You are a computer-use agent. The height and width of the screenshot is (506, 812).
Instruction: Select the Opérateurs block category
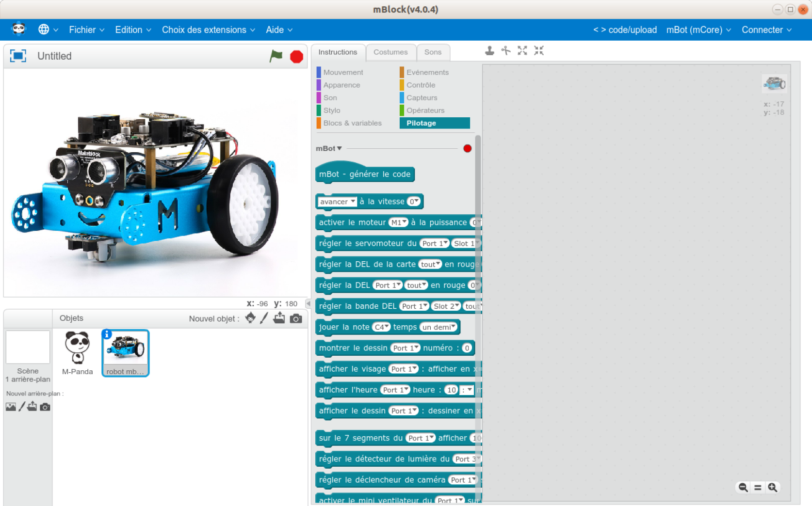tap(425, 110)
